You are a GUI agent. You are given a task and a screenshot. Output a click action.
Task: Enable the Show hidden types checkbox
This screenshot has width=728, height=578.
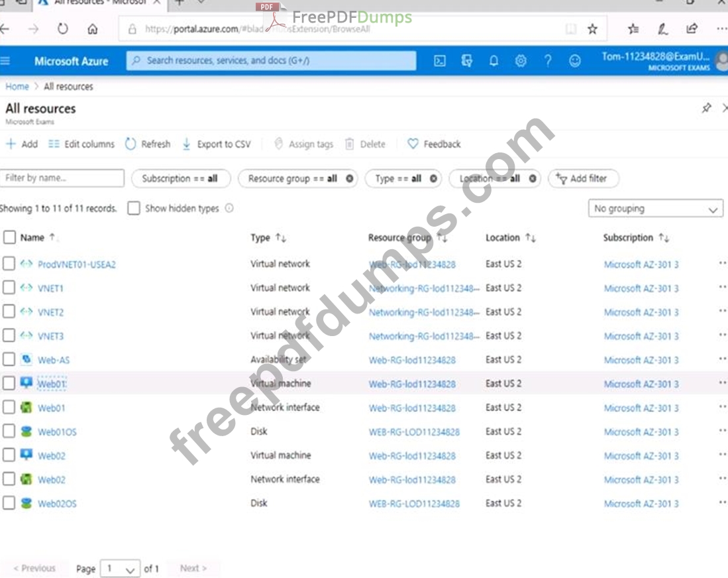tap(134, 208)
